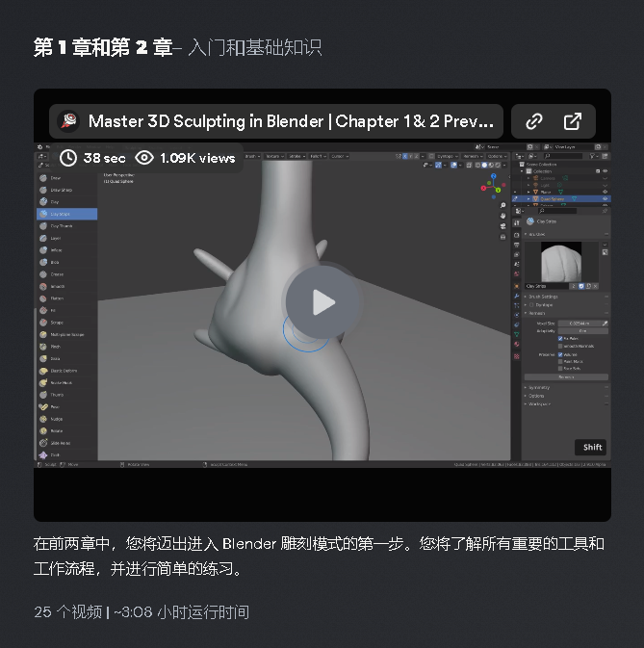Copy the video link with chain icon
This screenshot has width=644, height=648.
(533, 121)
